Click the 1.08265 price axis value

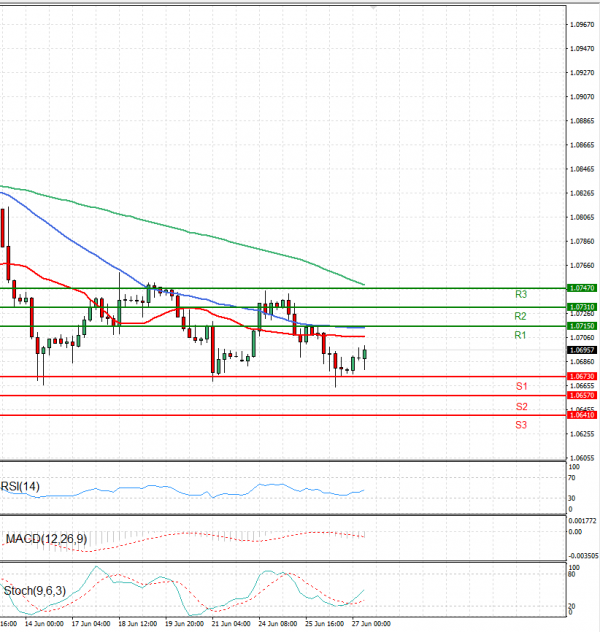click(x=582, y=193)
